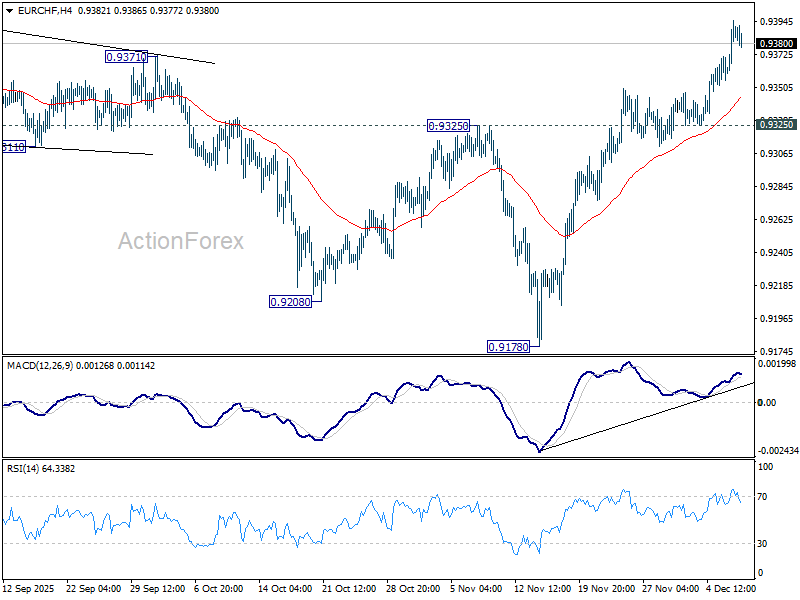Select the 0.91780 low price label
The height and width of the screenshot is (600, 800).
point(509,347)
